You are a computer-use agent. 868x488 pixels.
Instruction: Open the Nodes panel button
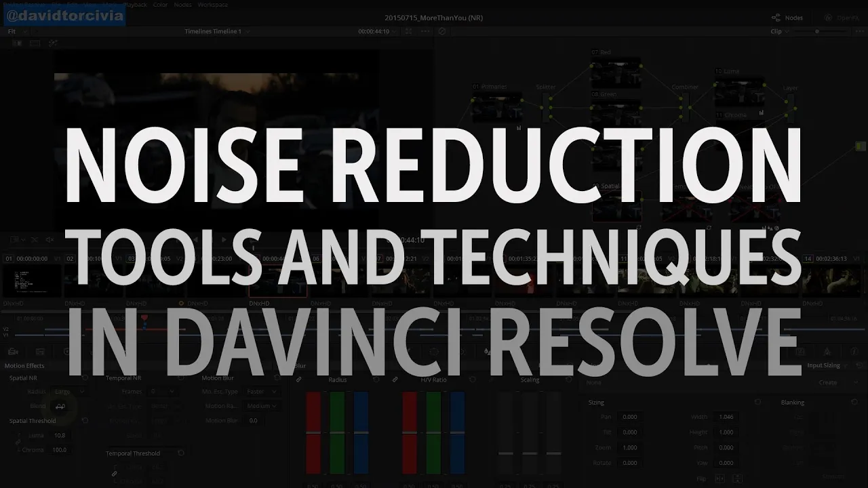point(787,18)
